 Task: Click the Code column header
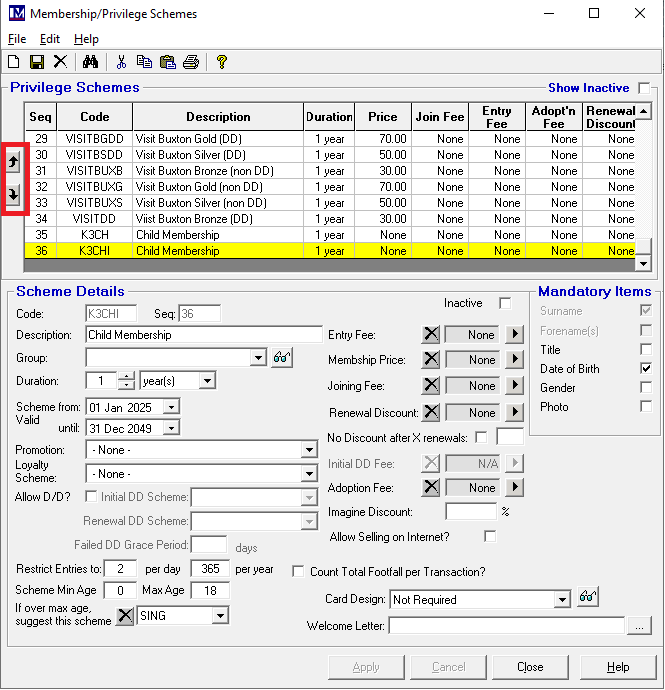tap(95, 117)
